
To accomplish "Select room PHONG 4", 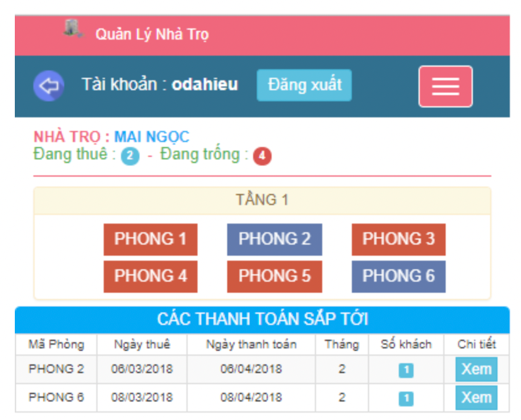I will point(151,276).
